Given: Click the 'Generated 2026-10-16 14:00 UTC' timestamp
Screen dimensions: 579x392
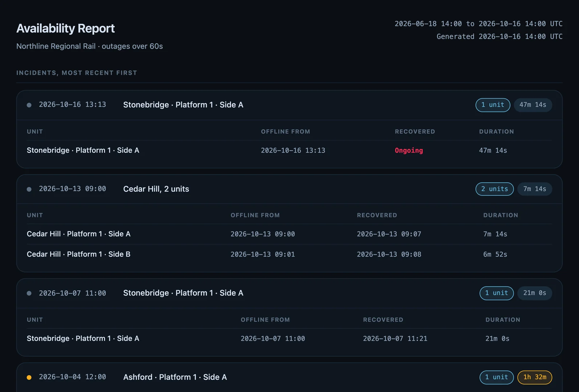Looking at the screenshot, I should 499,37.
